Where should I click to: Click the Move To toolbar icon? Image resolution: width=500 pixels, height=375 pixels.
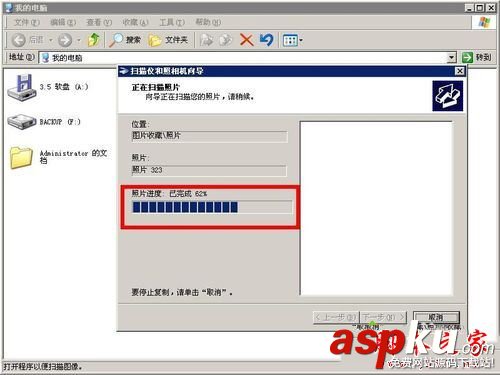pyautogui.click(x=206, y=40)
